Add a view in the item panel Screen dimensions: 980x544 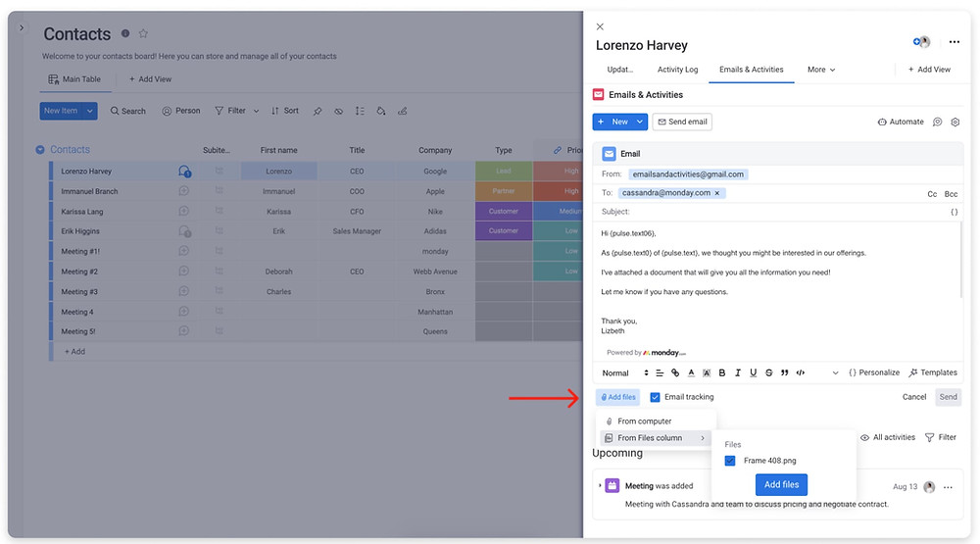929,70
